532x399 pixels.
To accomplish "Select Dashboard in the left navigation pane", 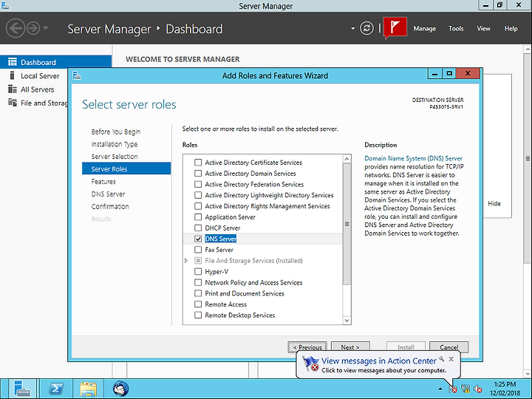I will coord(55,62).
